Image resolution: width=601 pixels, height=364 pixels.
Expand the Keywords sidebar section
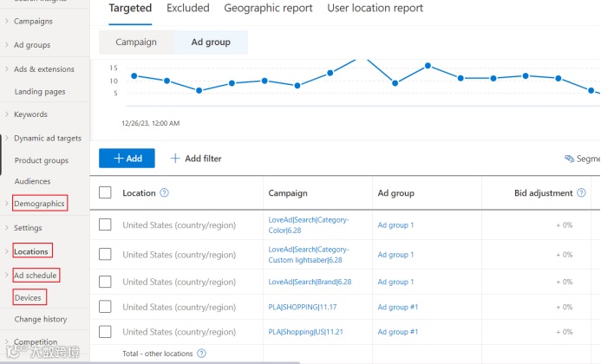7,114
